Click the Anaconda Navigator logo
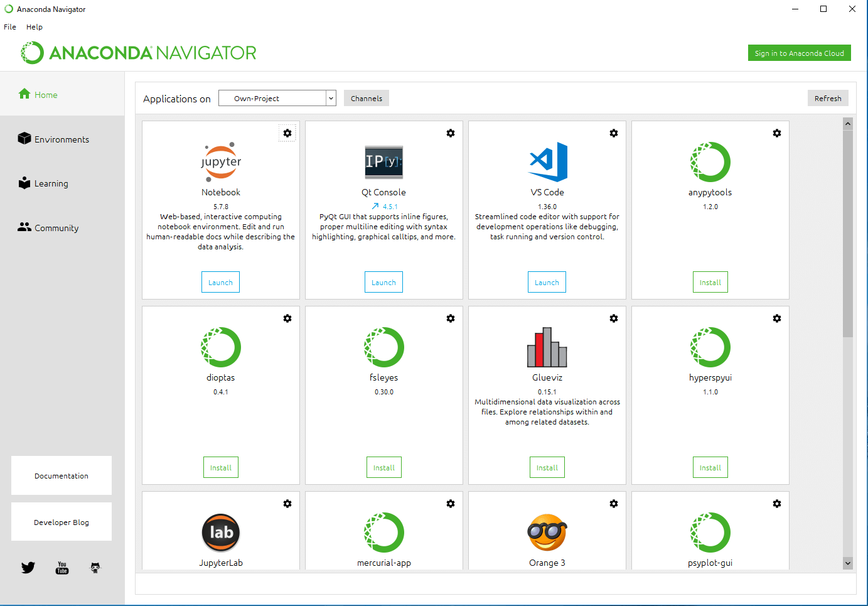 (x=139, y=53)
